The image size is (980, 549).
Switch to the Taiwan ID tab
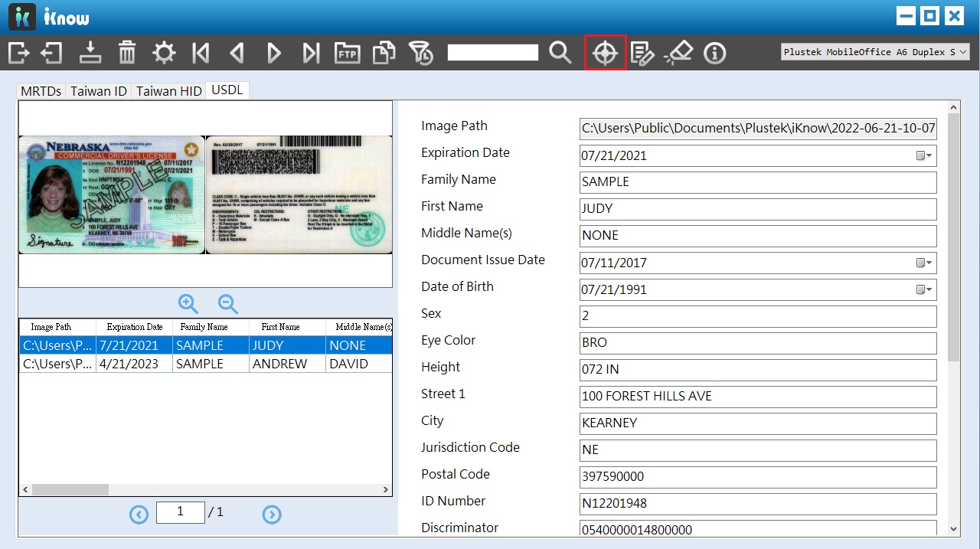[x=99, y=90]
